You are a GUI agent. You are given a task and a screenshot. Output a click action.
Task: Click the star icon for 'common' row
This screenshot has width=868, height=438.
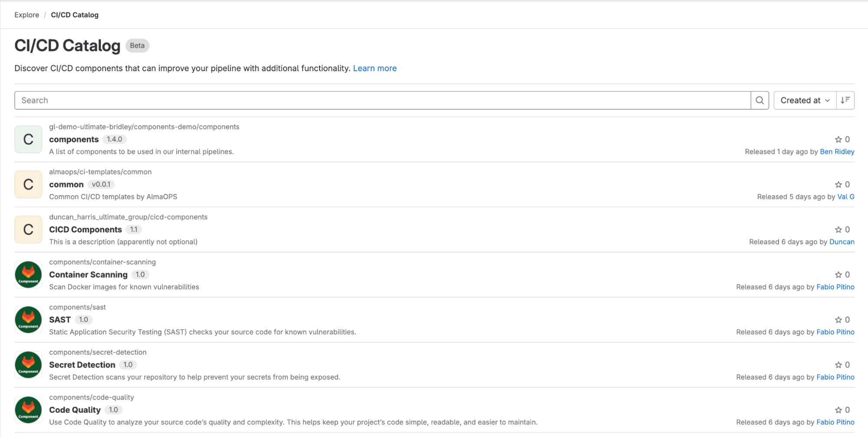838,184
